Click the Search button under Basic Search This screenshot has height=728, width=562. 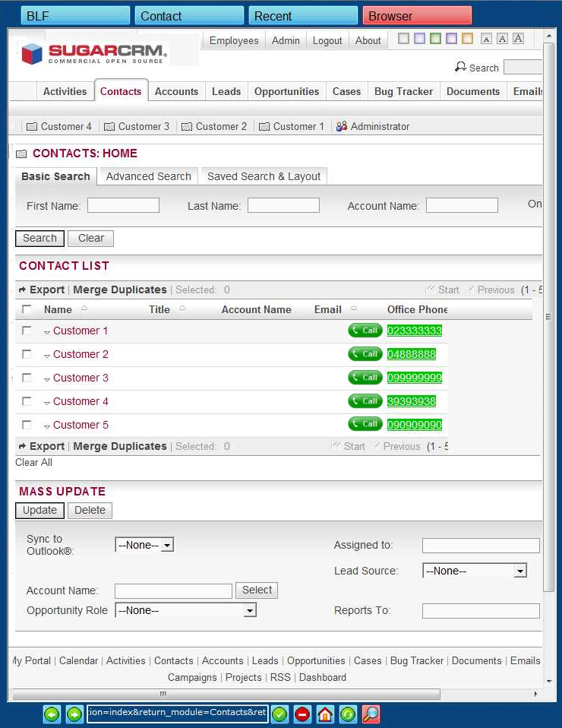click(39, 239)
